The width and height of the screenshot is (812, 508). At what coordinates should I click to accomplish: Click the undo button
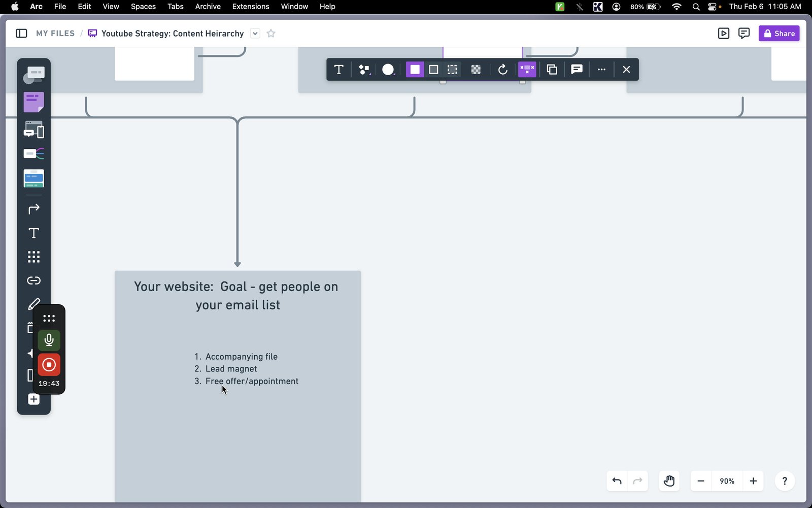click(617, 481)
